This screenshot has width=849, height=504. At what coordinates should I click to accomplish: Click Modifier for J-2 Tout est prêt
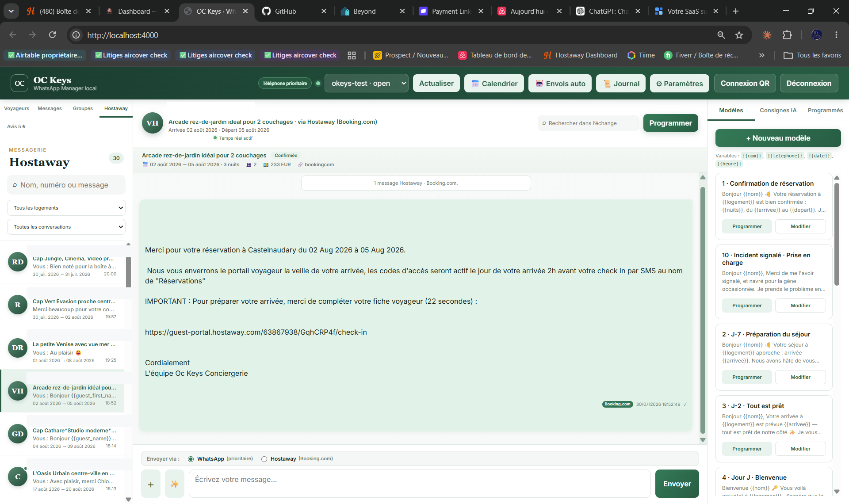coord(800,449)
